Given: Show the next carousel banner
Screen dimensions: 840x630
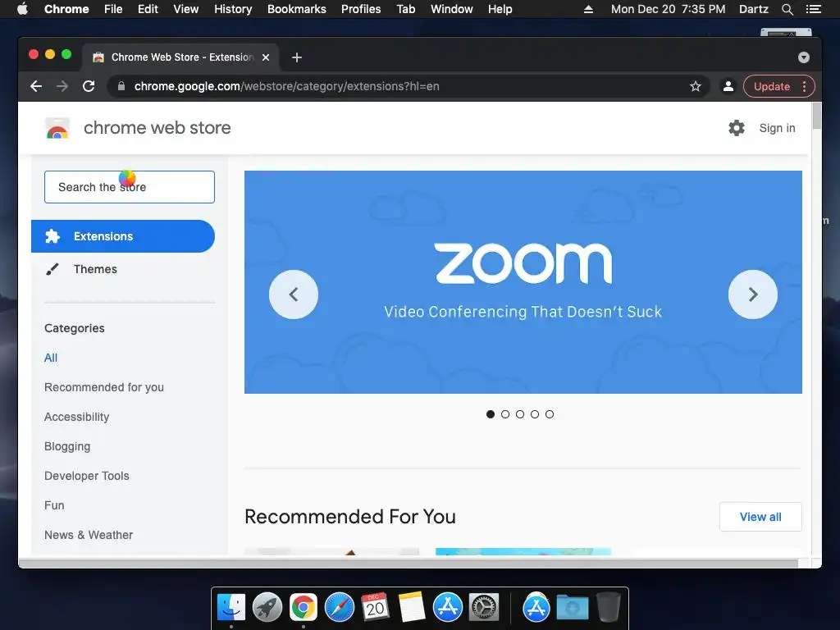Looking at the screenshot, I should pos(753,294).
